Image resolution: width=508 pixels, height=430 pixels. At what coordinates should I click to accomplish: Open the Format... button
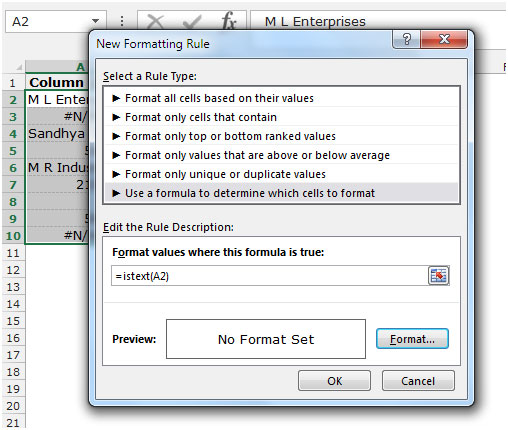[x=412, y=339]
